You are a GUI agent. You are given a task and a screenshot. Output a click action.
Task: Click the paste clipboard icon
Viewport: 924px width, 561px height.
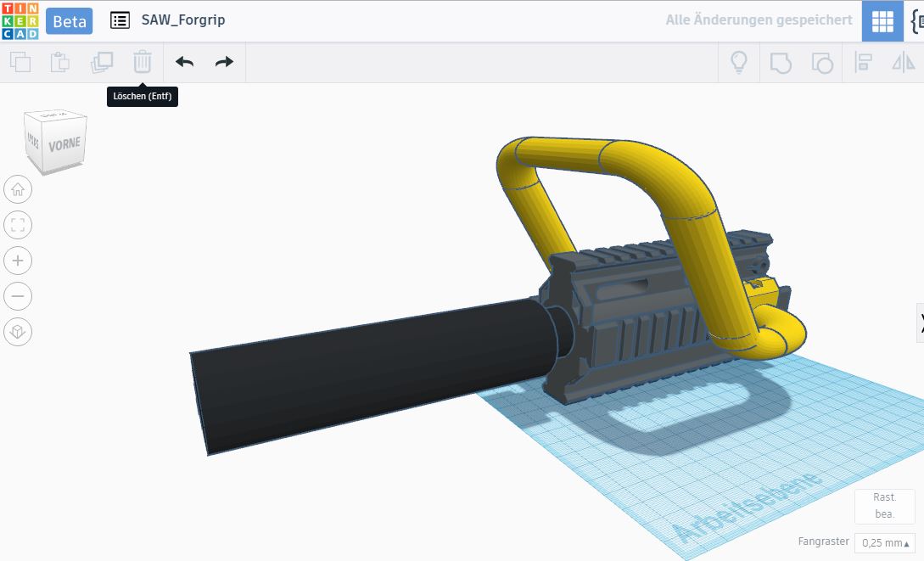(60, 62)
